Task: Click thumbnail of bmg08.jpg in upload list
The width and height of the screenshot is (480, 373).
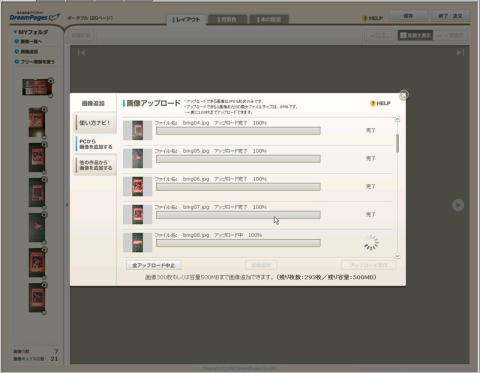Action: pyautogui.click(x=137, y=242)
